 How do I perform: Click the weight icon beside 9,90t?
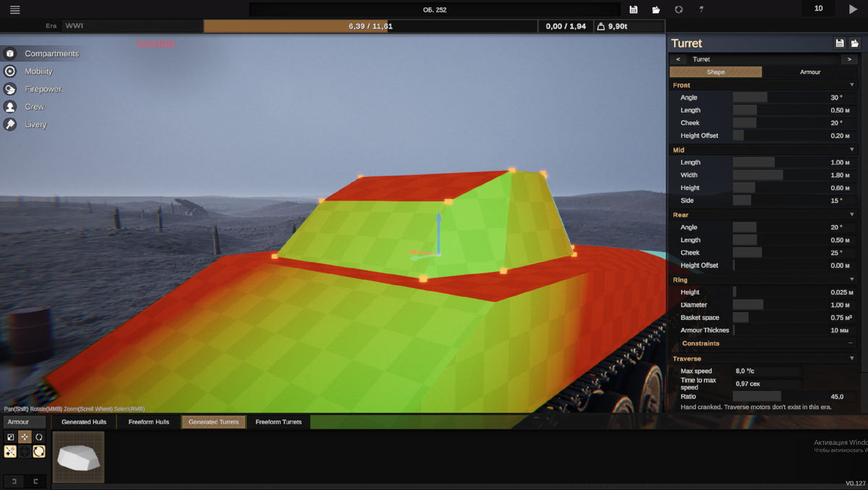click(x=600, y=26)
